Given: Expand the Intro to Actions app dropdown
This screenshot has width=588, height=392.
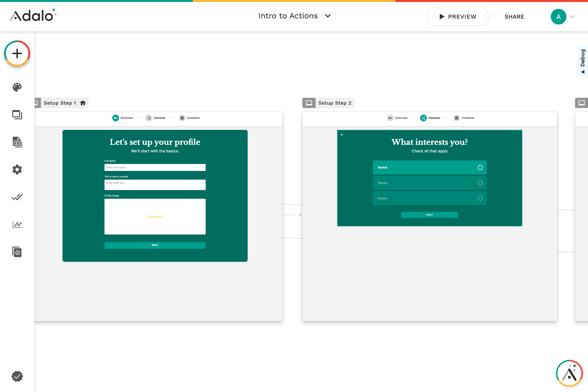Looking at the screenshot, I should 328,16.
